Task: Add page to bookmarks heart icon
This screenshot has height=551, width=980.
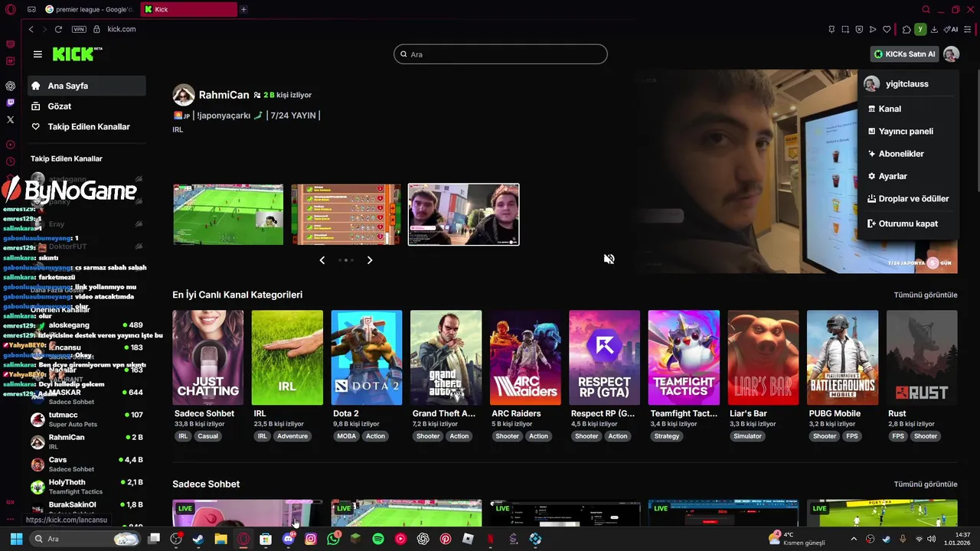Action: 887,29
